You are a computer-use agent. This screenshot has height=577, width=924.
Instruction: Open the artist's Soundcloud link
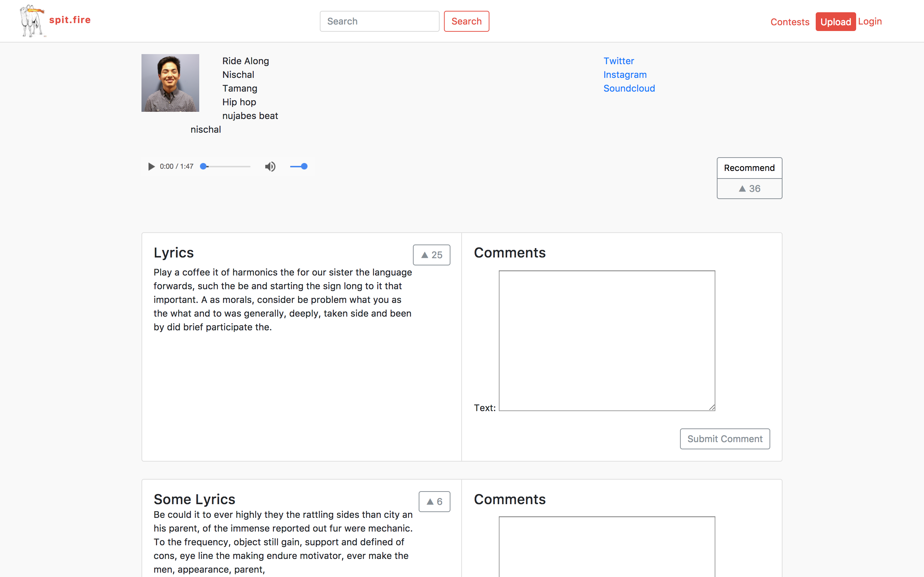coord(629,89)
